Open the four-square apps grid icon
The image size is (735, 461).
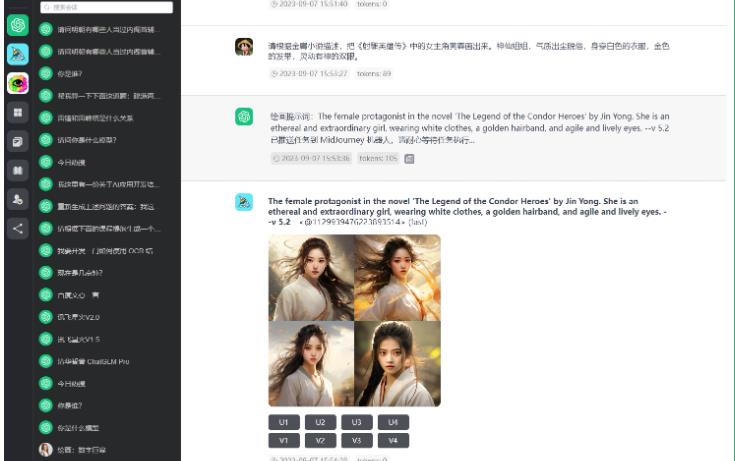(18, 113)
